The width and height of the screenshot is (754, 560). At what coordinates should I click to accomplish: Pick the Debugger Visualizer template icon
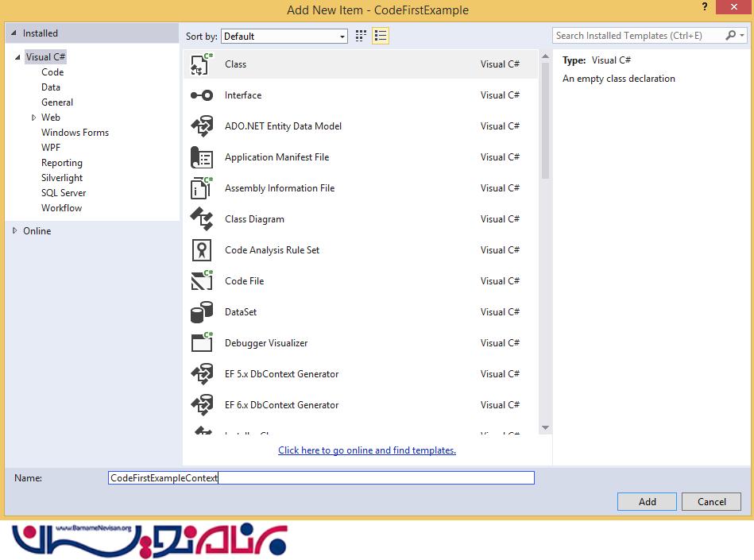202,343
